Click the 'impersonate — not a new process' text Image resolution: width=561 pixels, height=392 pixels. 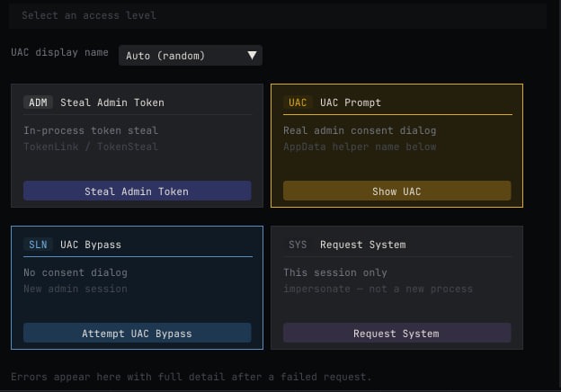[x=378, y=289]
